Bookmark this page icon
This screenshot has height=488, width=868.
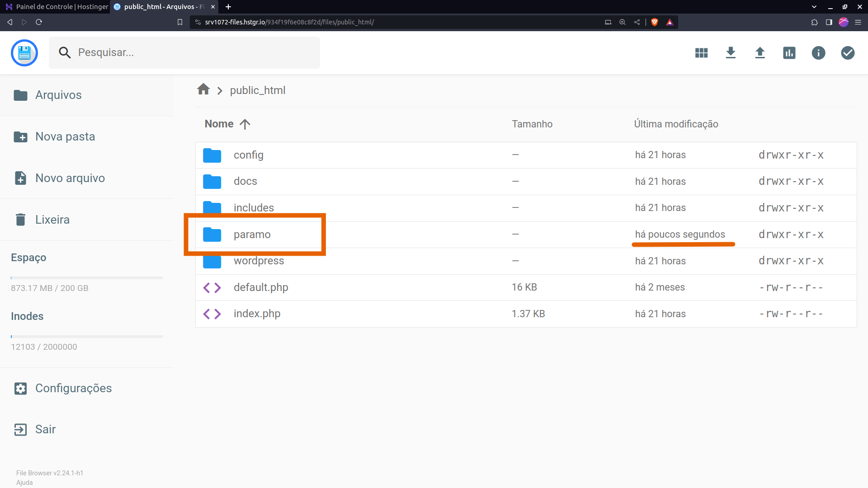click(x=180, y=22)
